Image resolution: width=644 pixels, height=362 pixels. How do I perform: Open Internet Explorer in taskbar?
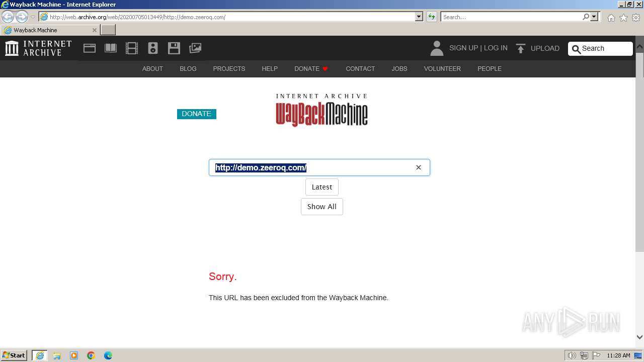(40, 355)
